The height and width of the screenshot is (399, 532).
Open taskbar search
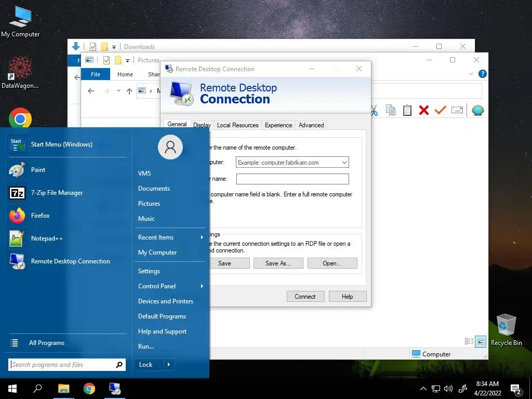click(x=37, y=389)
